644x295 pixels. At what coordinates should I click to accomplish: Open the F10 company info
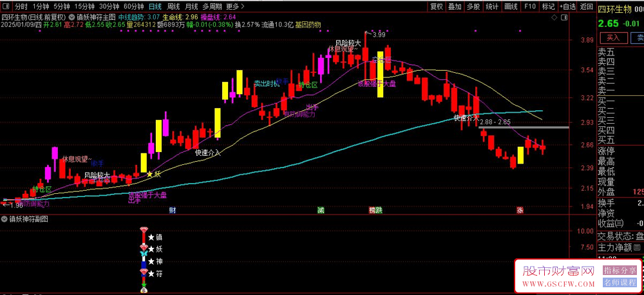[530, 6]
